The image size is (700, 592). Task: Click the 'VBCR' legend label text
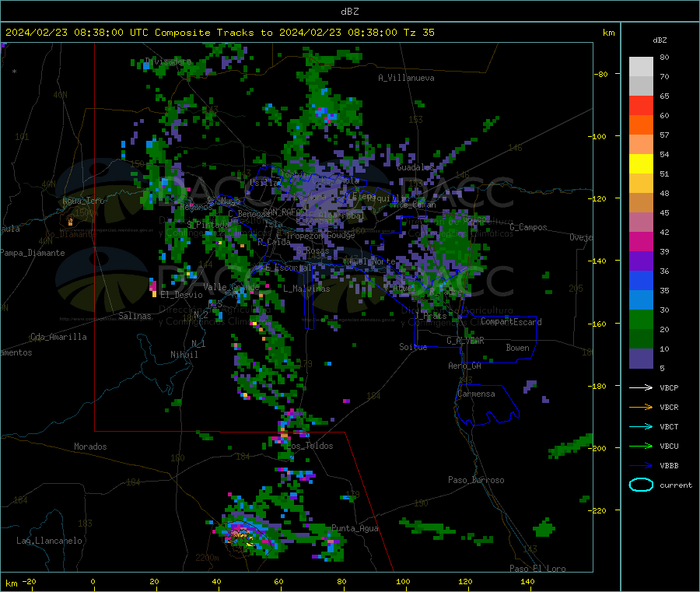pyautogui.click(x=669, y=407)
